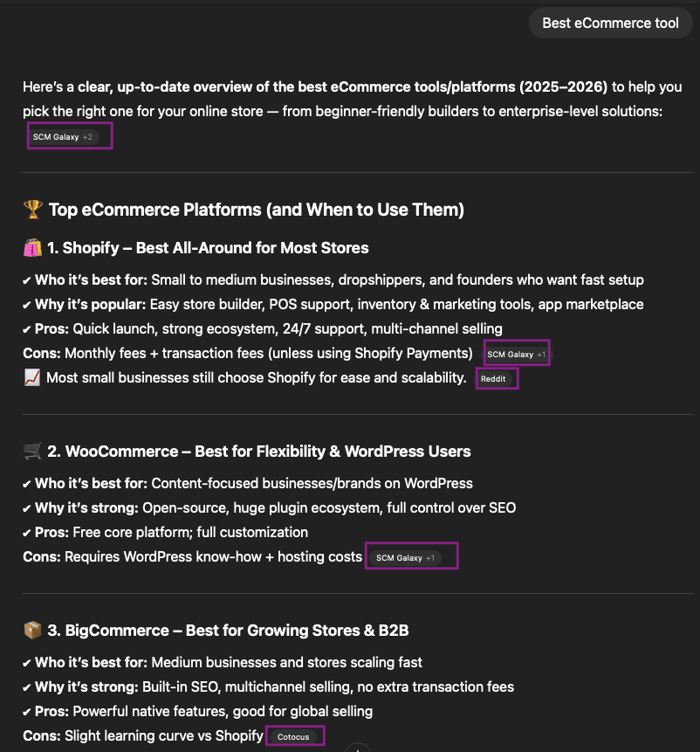Open the Reddit source citation
The height and width of the screenshot is (752, 700).
[x=494, y=378]
